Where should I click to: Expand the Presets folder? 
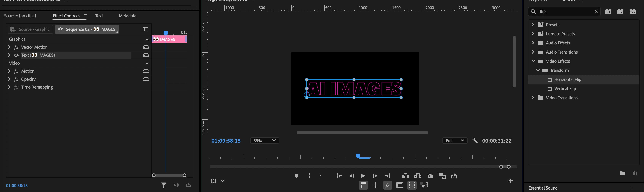coord(533,25)
